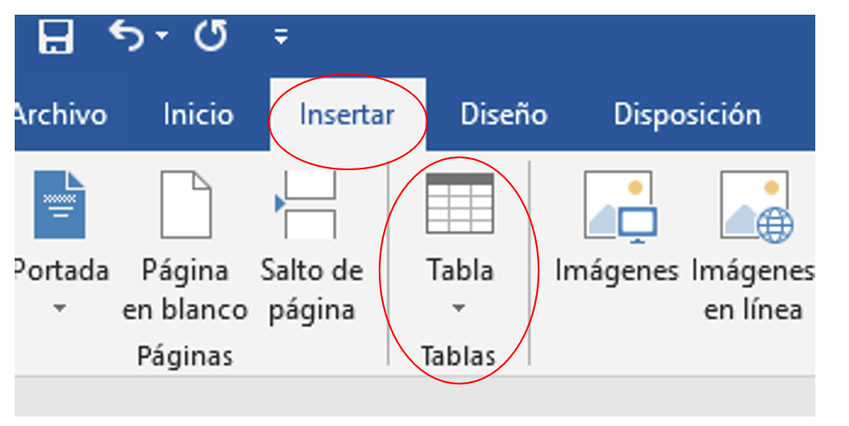
Task: Open Customize Quick Access Toolbar dropdown
Action: tap(280, 37)
